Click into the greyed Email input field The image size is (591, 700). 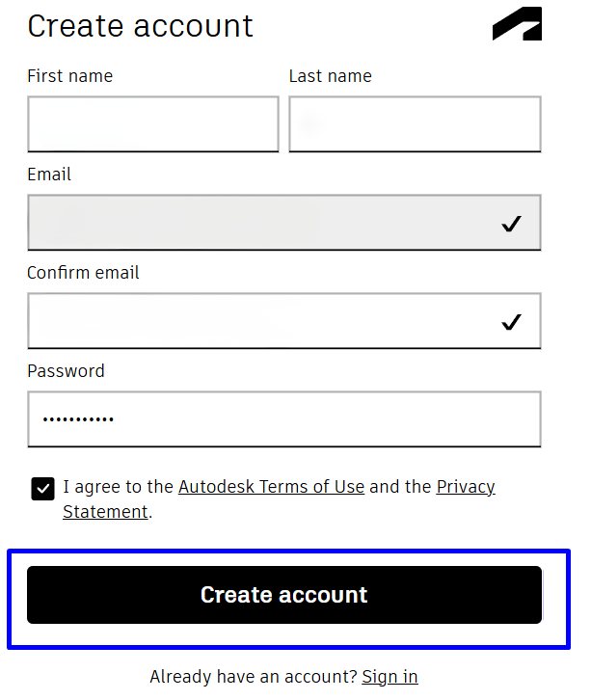pos(260,223)
